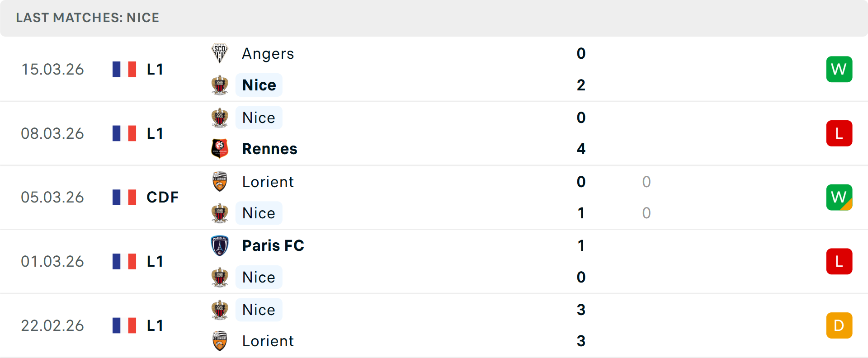Click the Paris FC club crest
This screenshot has width=868, height=358.
220,245
